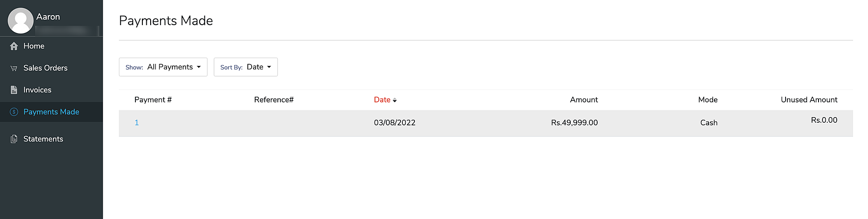This screenshot has height=219, width=868.
Task: Expand the Sort By Date dropdown
Action: (x=246, y=67)
